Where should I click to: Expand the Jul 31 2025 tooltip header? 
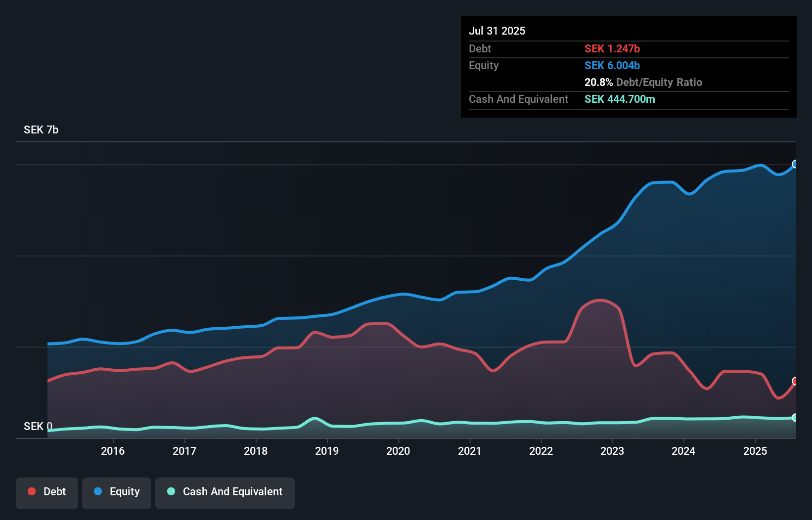coord(497,31)
